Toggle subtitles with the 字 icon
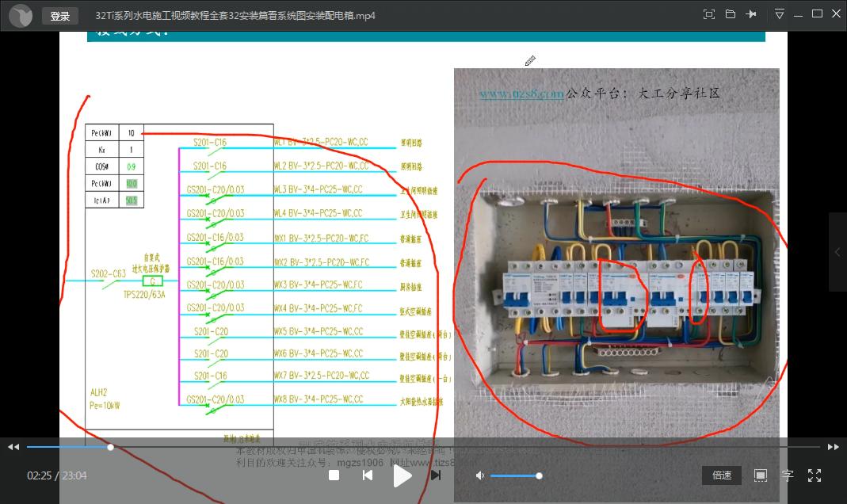This screenshot has width=847, height=504. pyautogui.click(x=788, y=475)
